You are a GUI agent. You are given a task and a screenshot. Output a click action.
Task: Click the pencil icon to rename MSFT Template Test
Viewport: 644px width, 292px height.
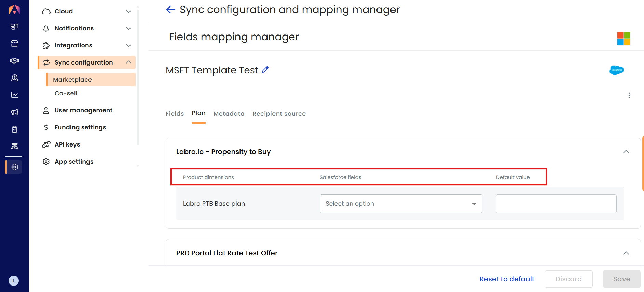pyautogui.click(x=265, y=70)
